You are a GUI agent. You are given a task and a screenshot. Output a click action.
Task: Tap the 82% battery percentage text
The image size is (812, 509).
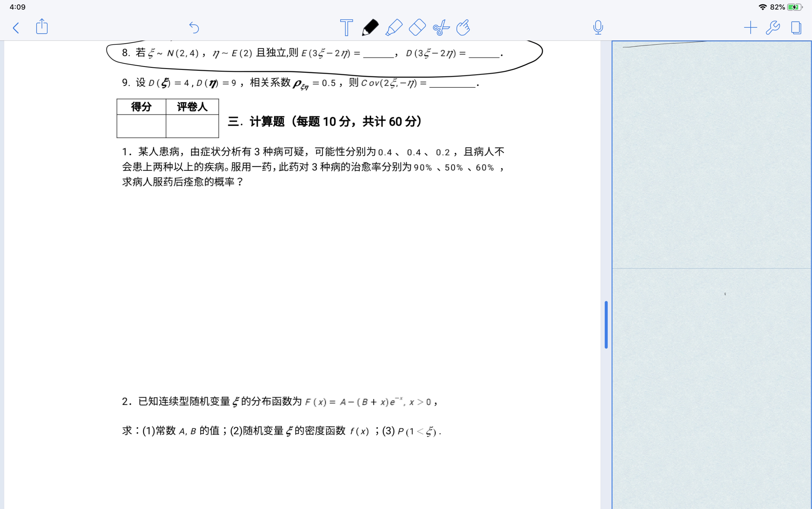pyautogui.click(x=777, y=7)
